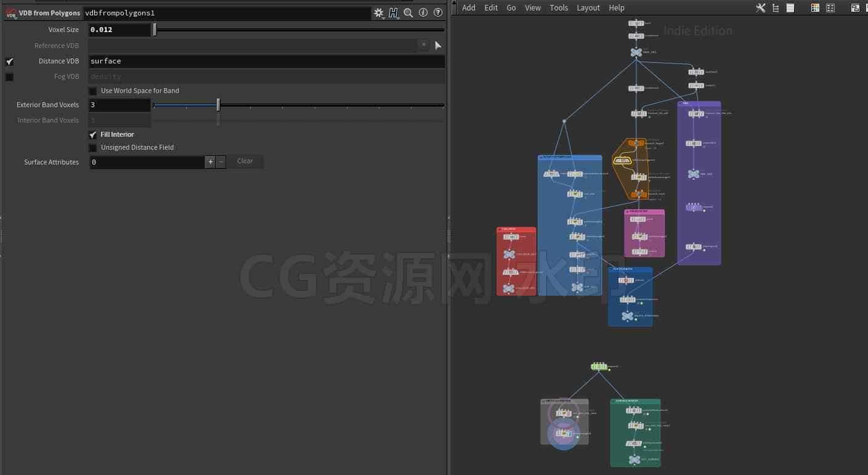
Task: Open the Tools menu
Action: tap(559, 8)
